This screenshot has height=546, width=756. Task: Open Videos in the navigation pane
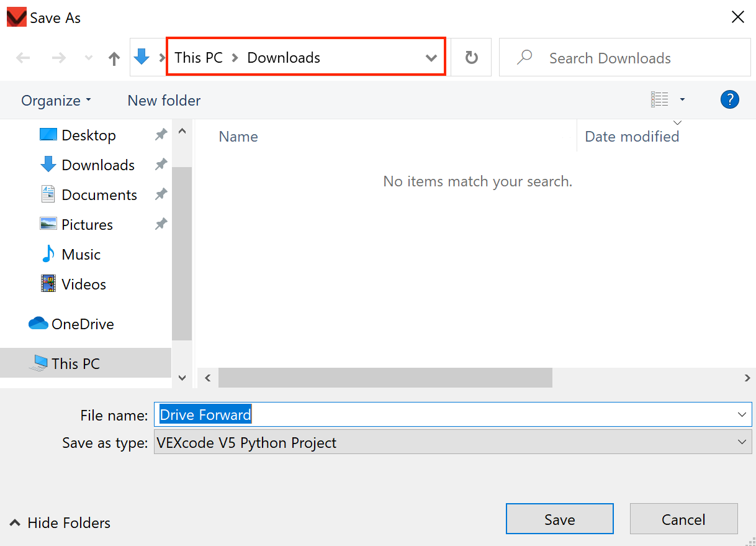click(x=84, y=284)
